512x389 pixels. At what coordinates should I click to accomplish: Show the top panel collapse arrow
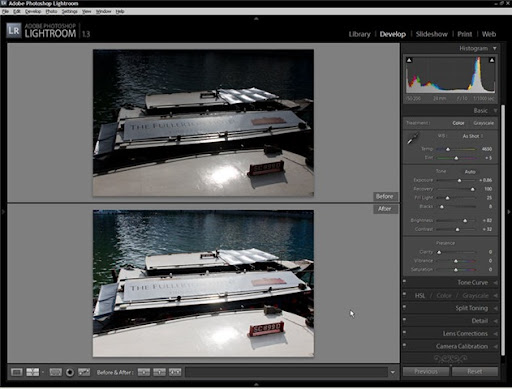(x=256, y=19)
